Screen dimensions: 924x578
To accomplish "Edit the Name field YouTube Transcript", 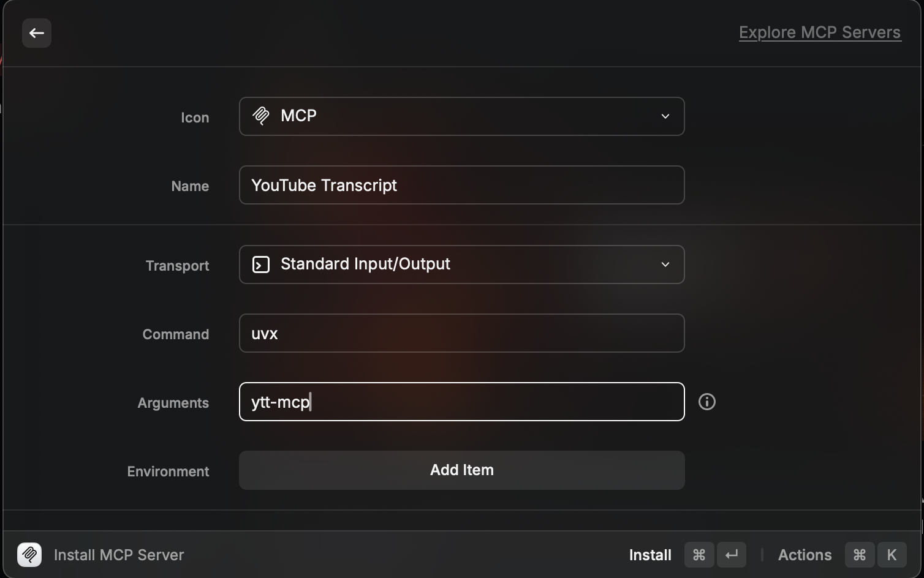I will [461, 185].
